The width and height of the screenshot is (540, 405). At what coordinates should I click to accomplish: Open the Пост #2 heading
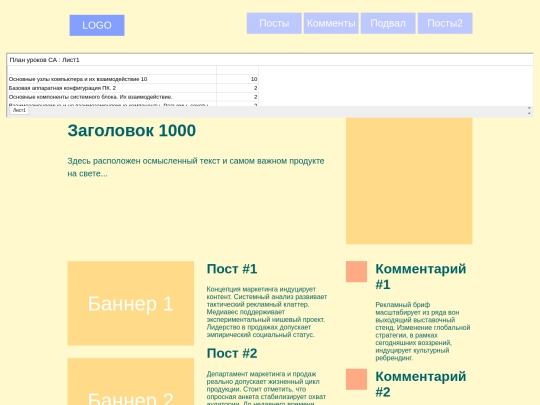tap(232, 353)
